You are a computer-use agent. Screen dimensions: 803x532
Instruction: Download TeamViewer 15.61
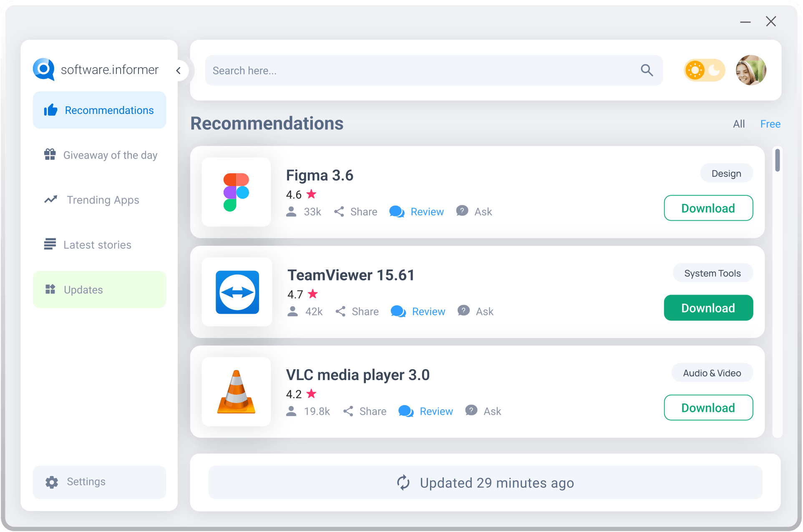[x=708, y=308]
